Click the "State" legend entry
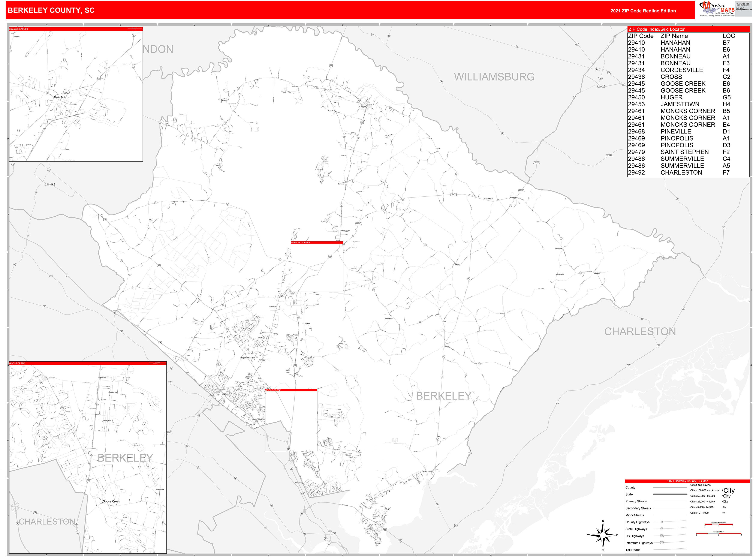The width and height of the screenshot is (756, 557). point(656,495)
